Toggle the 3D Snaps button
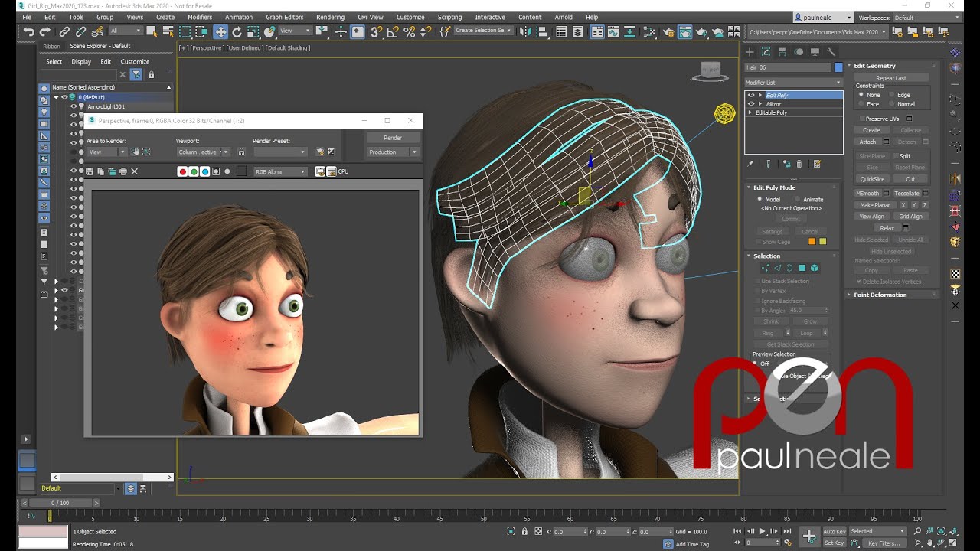 tap(376, 31)
